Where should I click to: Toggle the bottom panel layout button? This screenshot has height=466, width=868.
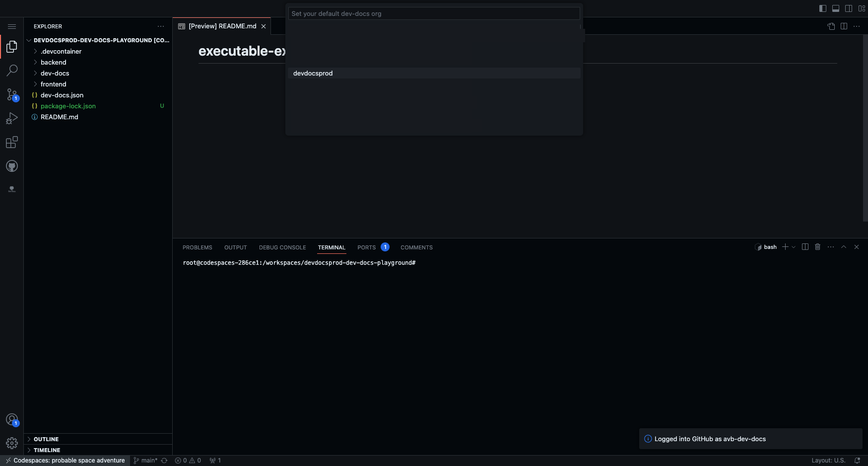click(x=836, y=8)
